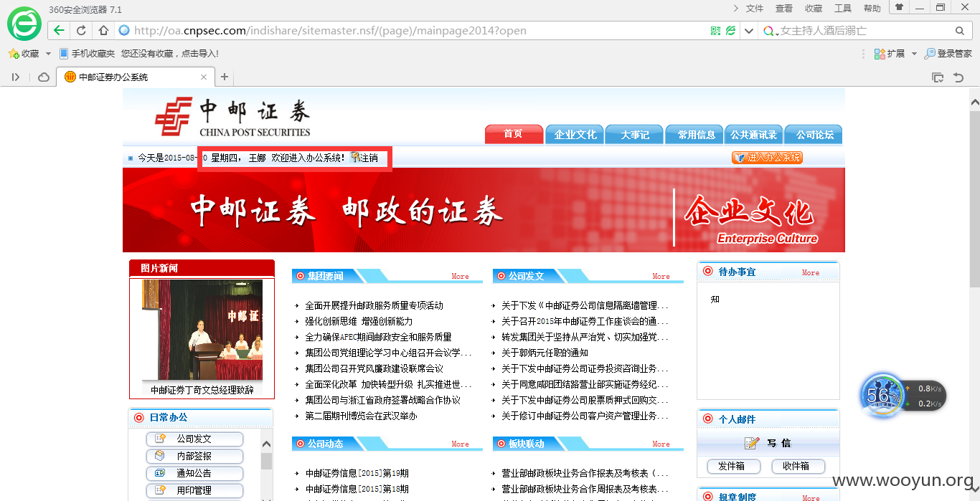This screenshot has height=501, width=980.
Task: Open news 全面开展提升邮政服务质量专项活动
Action: [x=374, y=305]
